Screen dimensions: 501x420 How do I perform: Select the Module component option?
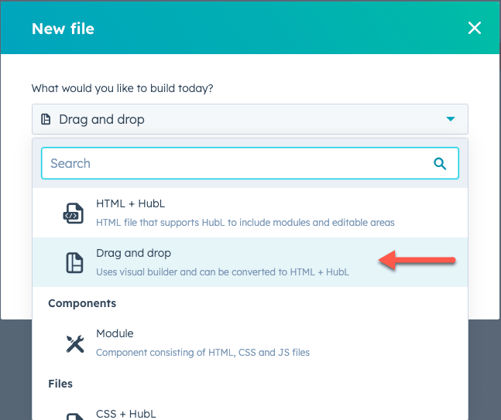[x=250, y=343]
